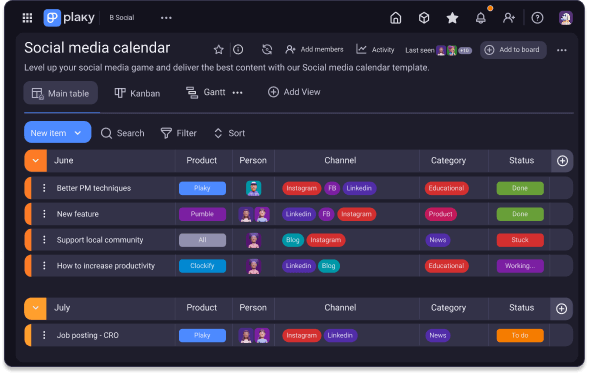Open board options three-dot menu
589x374 pixels.
[x=562, y=50]
